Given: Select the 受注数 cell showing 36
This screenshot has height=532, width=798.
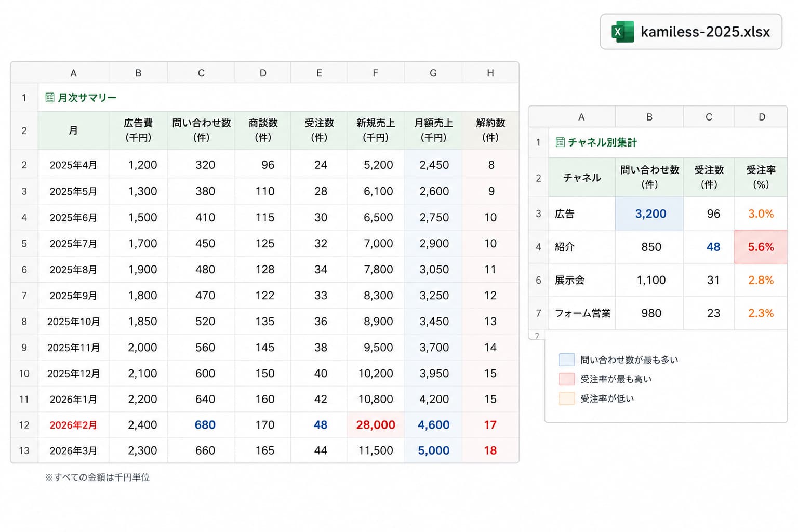Looking at the screenshot, I should (319, 321).
